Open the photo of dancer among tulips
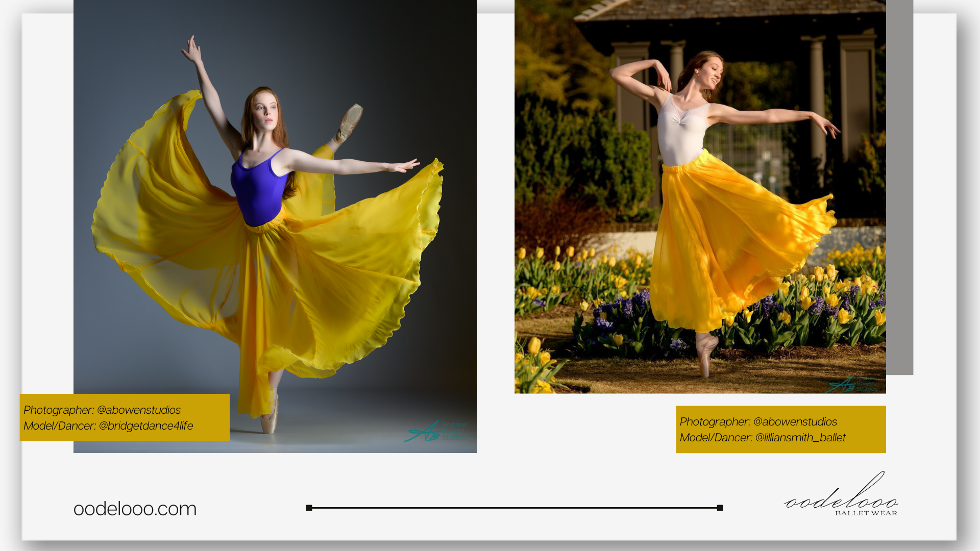 click(x=700, y=196)
